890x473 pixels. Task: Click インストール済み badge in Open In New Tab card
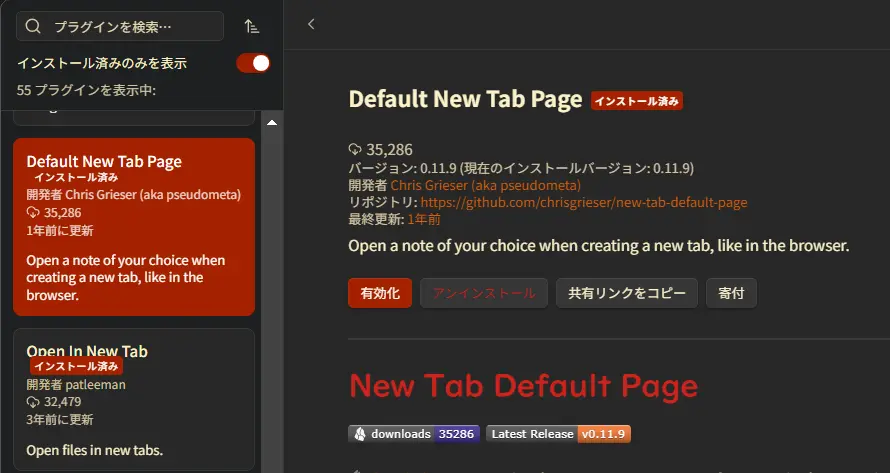point(76,366)
